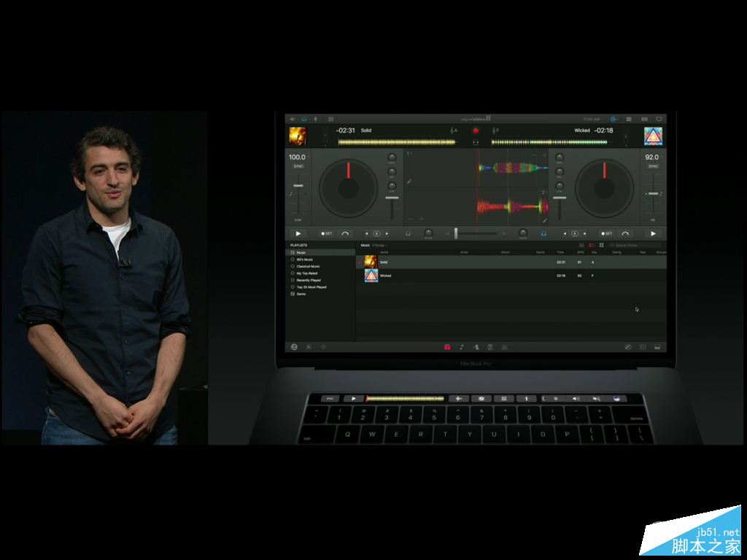The image size is (747, 560).
Task: Click the iTunes source icon in bottom bar
Action: pyautogui.click(x=295, y=347)
